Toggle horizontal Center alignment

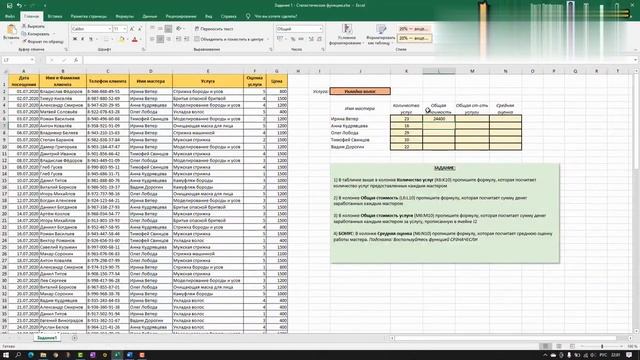click(x=160, y=39)
